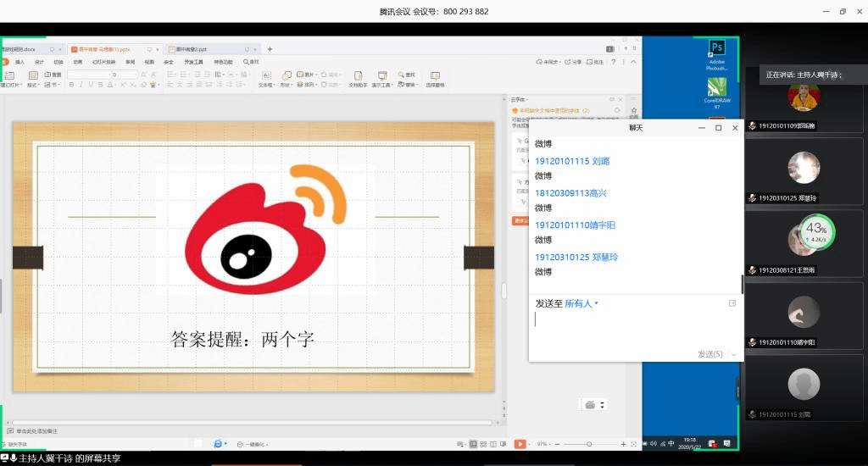Click the chat file attachment icon
This screenshot has width=868, height=466.
(x=732, y=303)
